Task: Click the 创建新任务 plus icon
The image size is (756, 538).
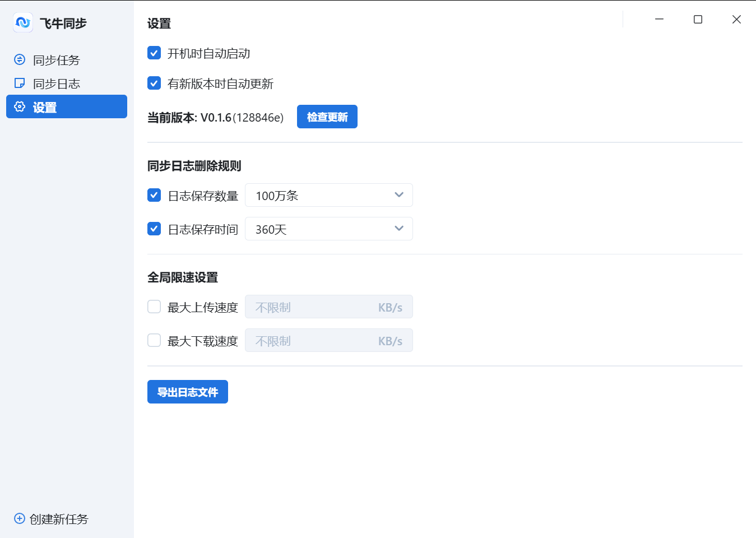Action: pyautogui.click(x=20, y=518)
